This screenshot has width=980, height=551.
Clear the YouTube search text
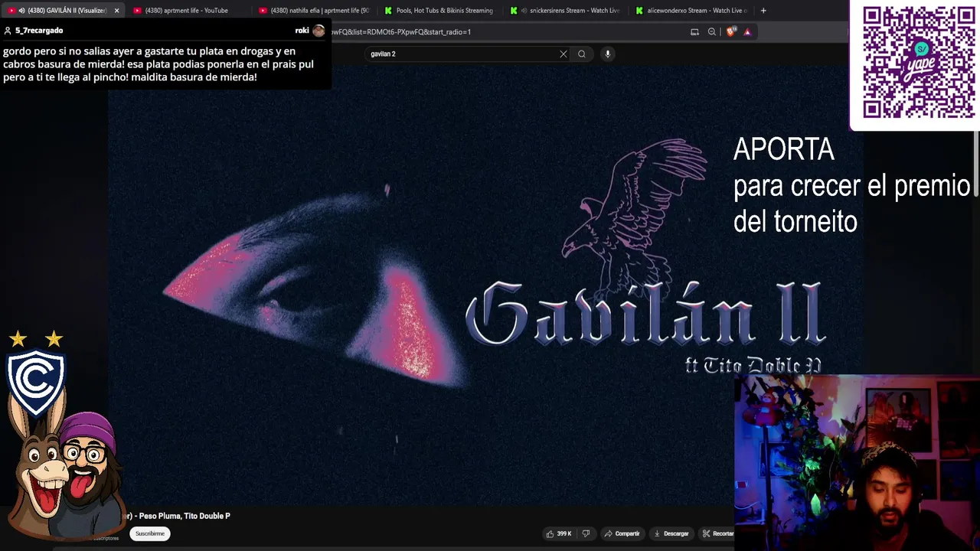(563, 54)
